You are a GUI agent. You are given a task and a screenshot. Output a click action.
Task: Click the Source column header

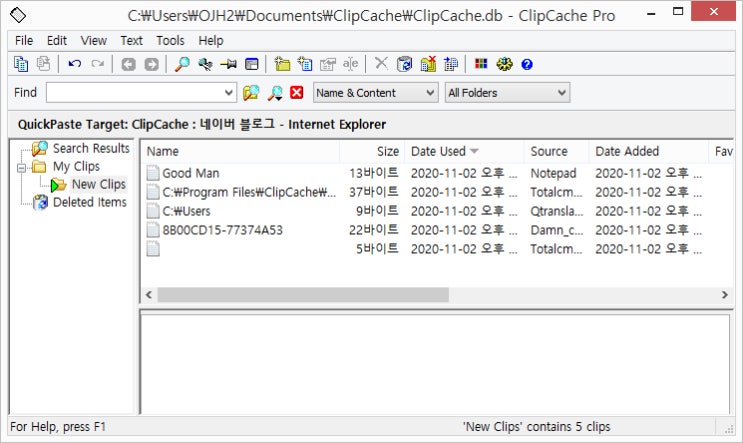point(556,152)
